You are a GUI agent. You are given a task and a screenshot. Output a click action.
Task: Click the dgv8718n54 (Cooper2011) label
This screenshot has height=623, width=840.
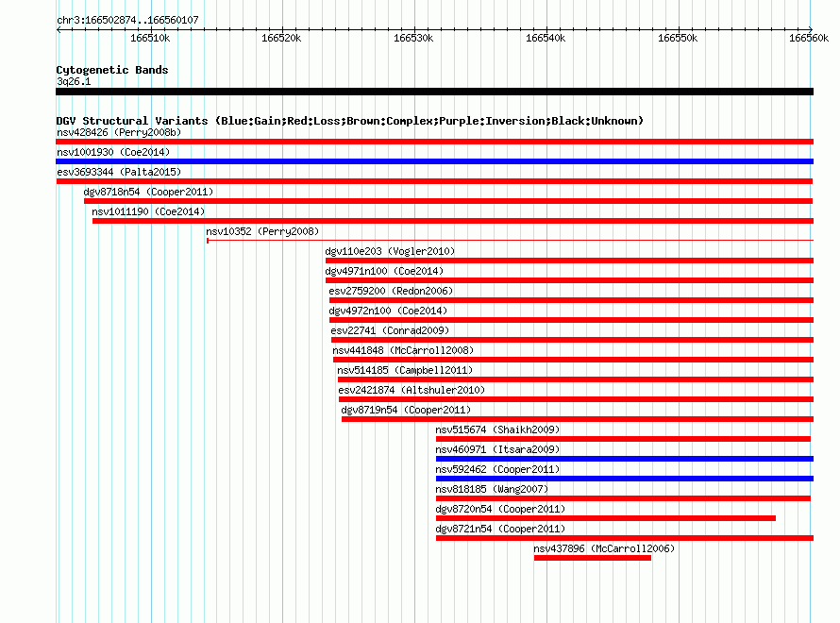tap(148, 192)
